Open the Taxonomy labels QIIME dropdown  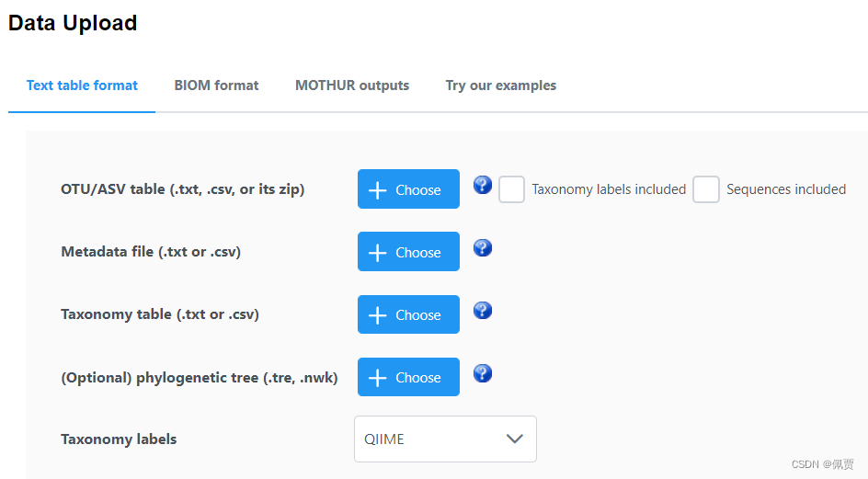click(x=445, y=439)
